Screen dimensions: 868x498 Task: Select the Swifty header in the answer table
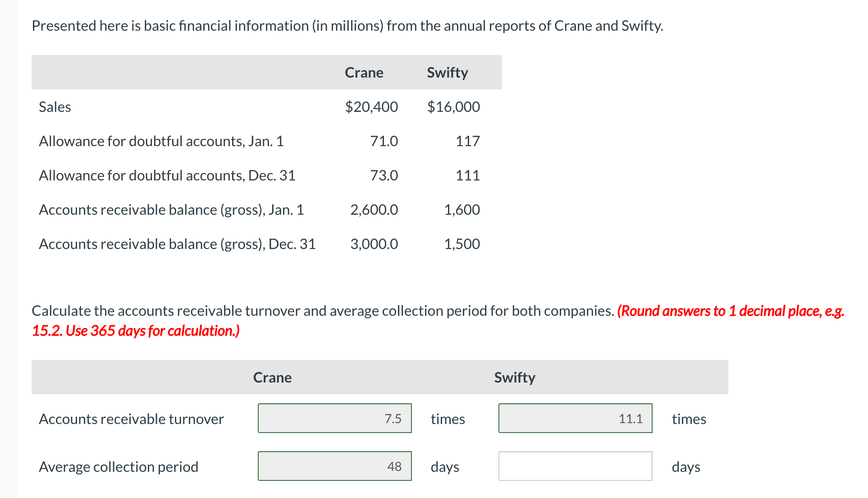(514, 377)
